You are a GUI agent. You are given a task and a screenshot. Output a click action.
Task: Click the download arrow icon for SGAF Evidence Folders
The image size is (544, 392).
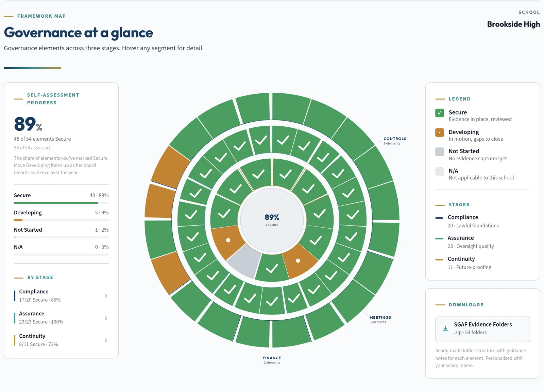pos(445,328)
